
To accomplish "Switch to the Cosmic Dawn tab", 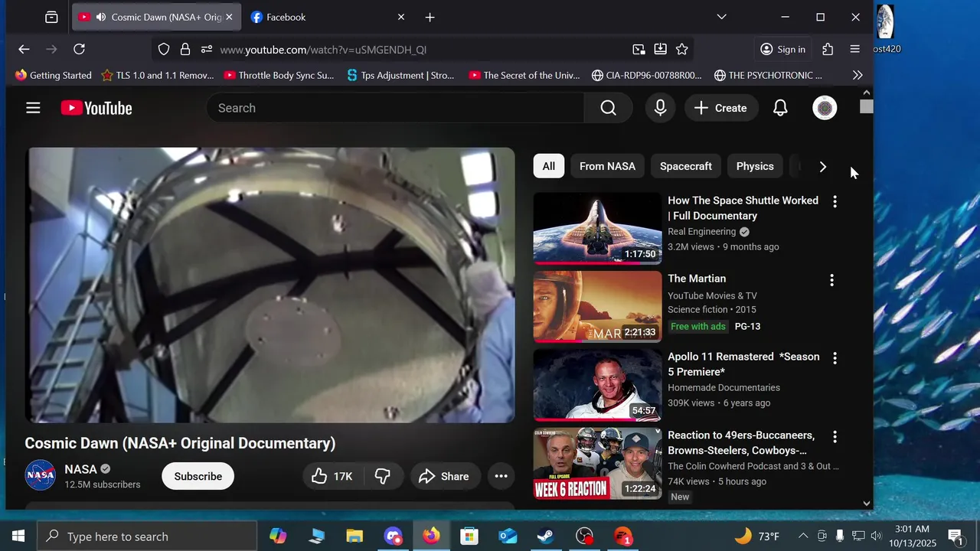I will 155,17.
